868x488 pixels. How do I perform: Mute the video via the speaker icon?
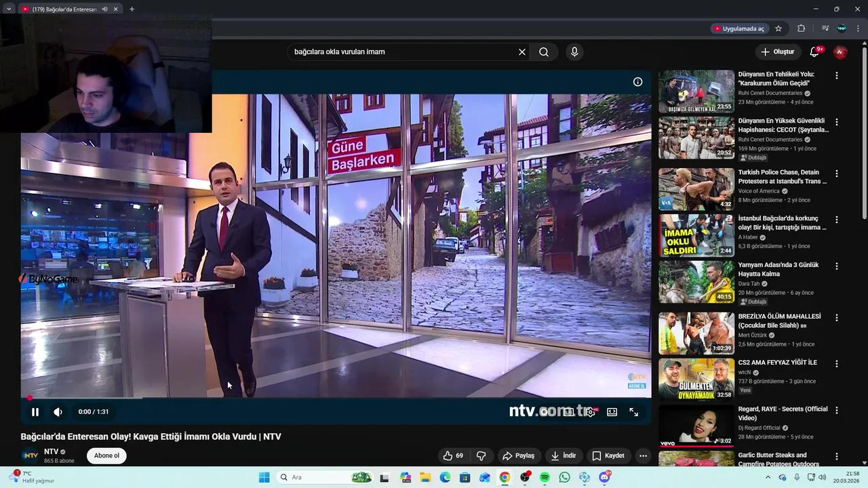(58, 411)
